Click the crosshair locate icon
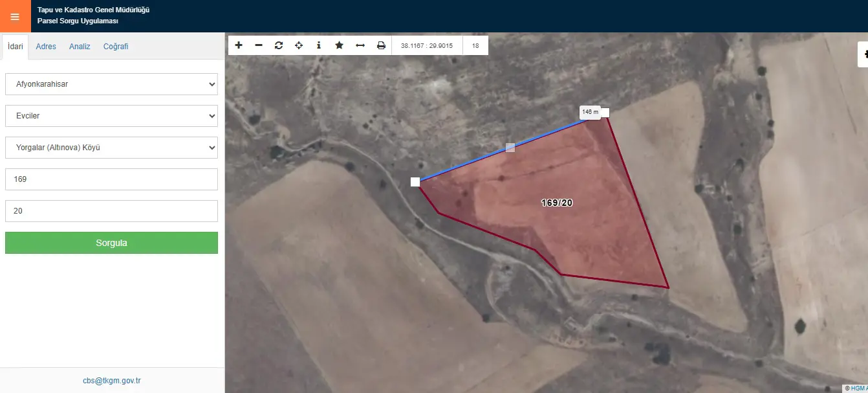 click(299, 45)
